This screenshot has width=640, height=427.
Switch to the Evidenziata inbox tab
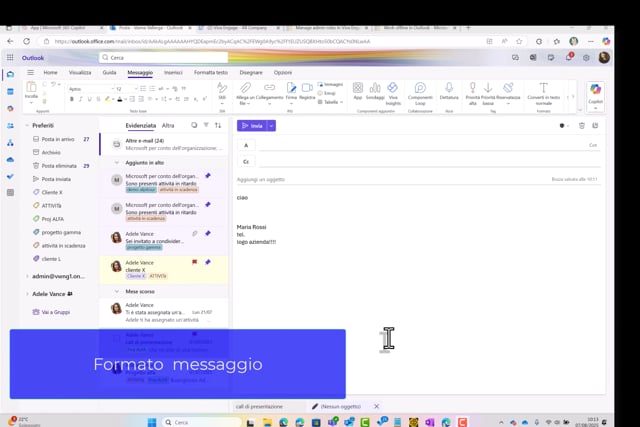140,125
